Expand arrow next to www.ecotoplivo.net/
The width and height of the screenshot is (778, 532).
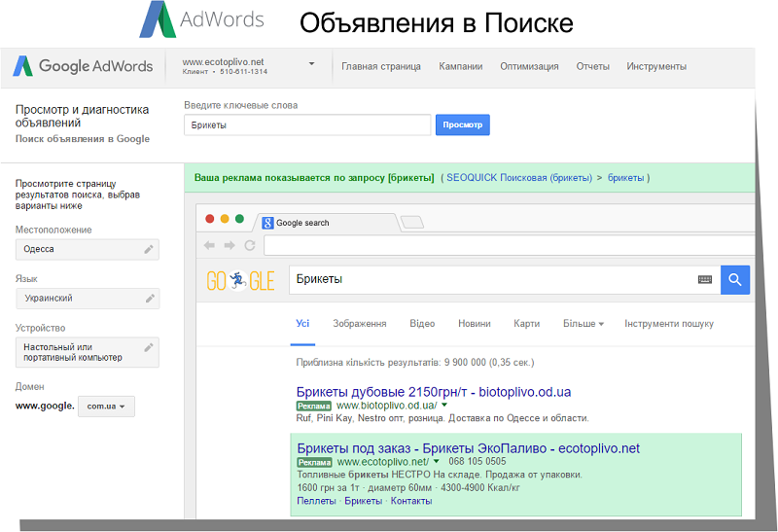click(x=436, y=461)
